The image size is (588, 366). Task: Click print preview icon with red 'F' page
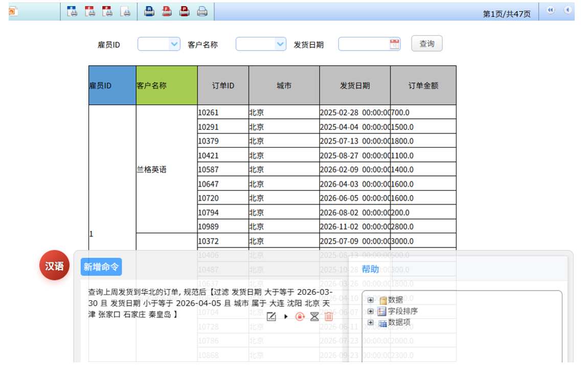(x=89, y=12)
